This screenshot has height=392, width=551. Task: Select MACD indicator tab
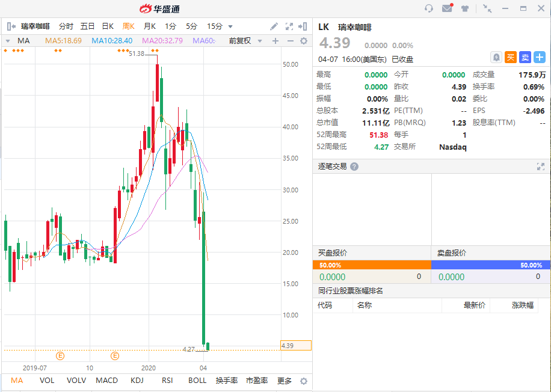pos(107,381)
